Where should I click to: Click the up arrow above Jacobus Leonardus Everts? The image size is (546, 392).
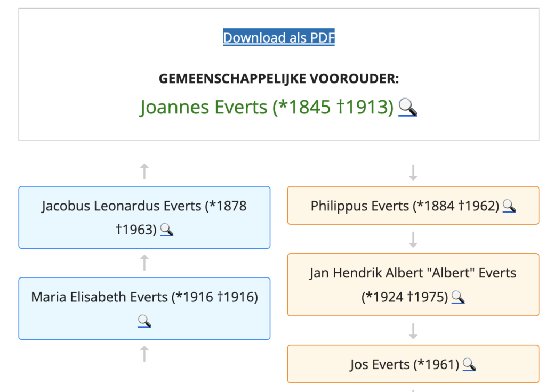pos(144,171)
